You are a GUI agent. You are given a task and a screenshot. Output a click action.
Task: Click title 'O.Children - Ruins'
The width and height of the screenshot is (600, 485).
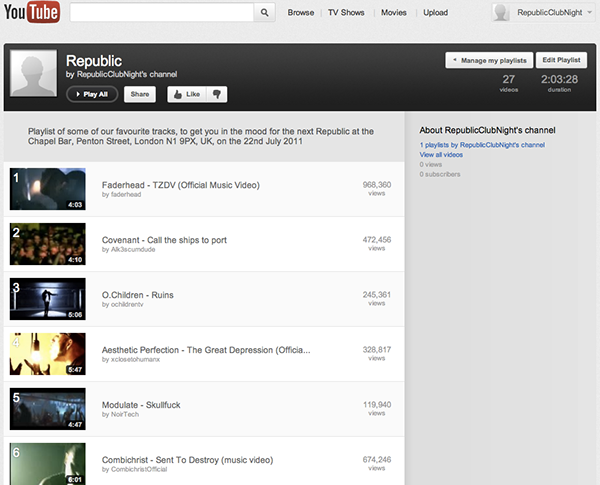[x=138, y=295]
